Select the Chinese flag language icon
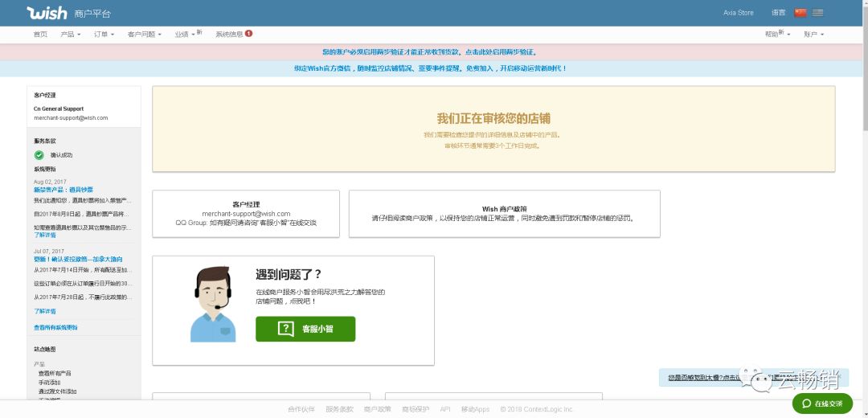The height and width of the screenshot is (418, 868). click(x=800, y=13)
